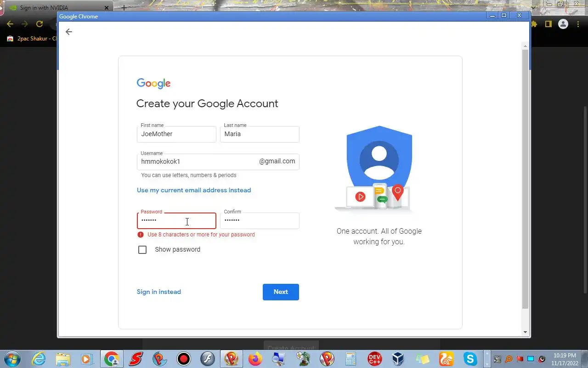588x368 pixels.
Task: Click the popup window vertical scrollbar
Action: 525,179
